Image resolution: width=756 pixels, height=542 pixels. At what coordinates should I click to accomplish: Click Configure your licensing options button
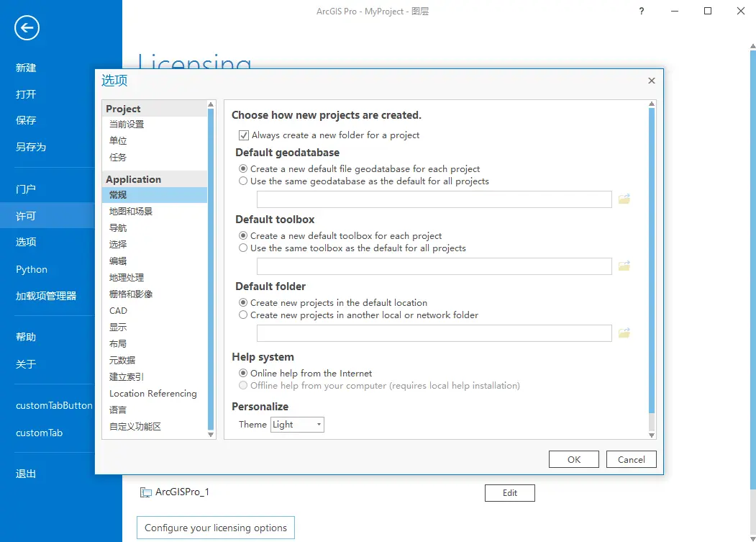(x=216, y=528)
